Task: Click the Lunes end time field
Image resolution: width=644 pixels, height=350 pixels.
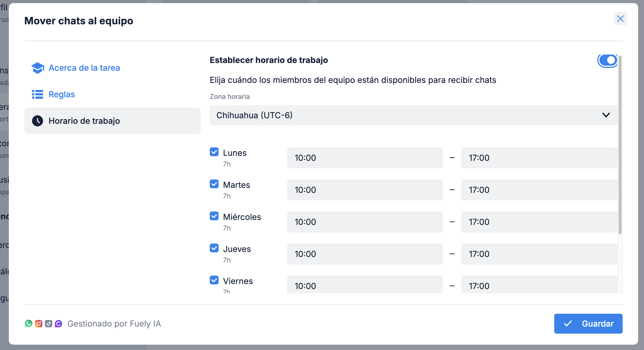Action: tap(539, 158)
